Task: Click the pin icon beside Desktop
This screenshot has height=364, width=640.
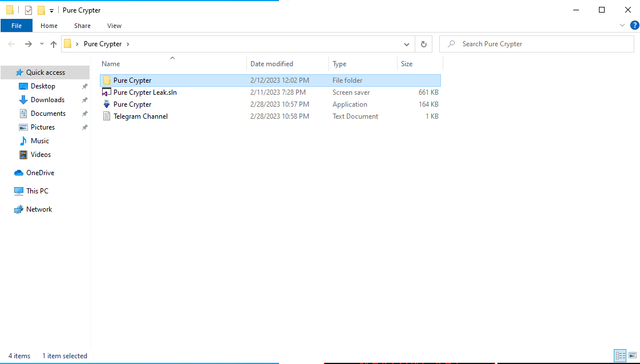Action: (84, 86)
